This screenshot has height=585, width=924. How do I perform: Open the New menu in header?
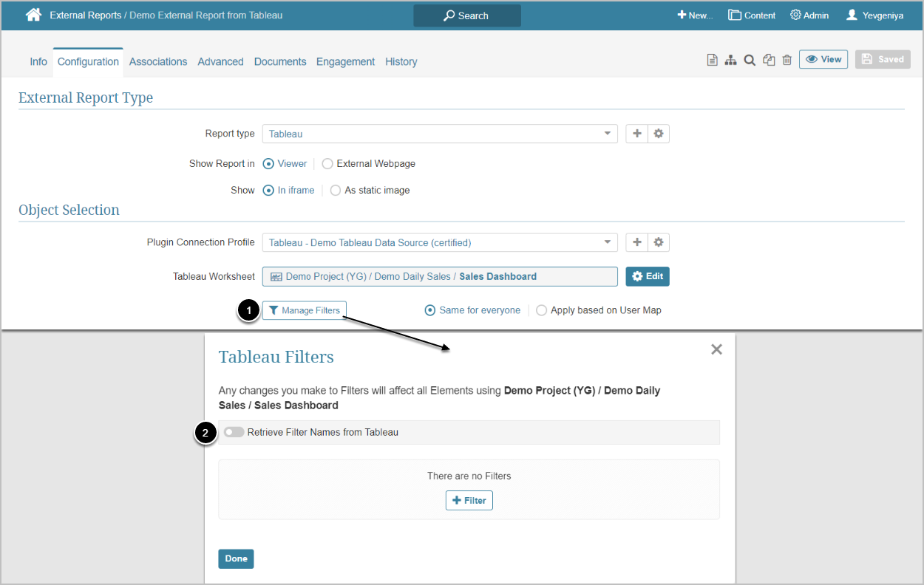[x=695, y=15]
